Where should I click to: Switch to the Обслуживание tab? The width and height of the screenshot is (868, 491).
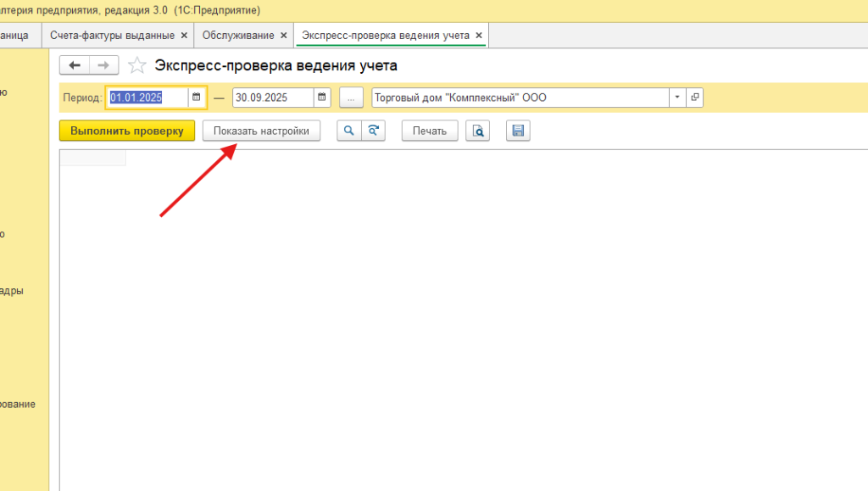pyautogui.click(x=238, y=36)
